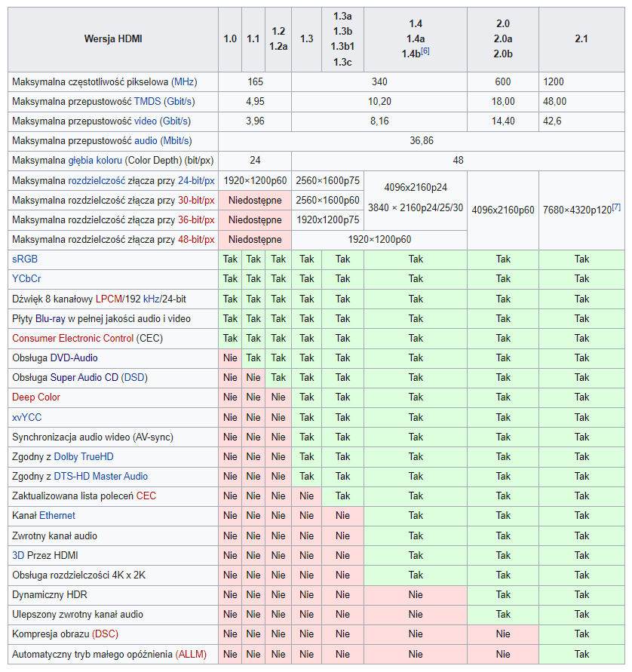Click the red Deep Color link
This screenshot has width=632, height=672.
click(36, 397)
